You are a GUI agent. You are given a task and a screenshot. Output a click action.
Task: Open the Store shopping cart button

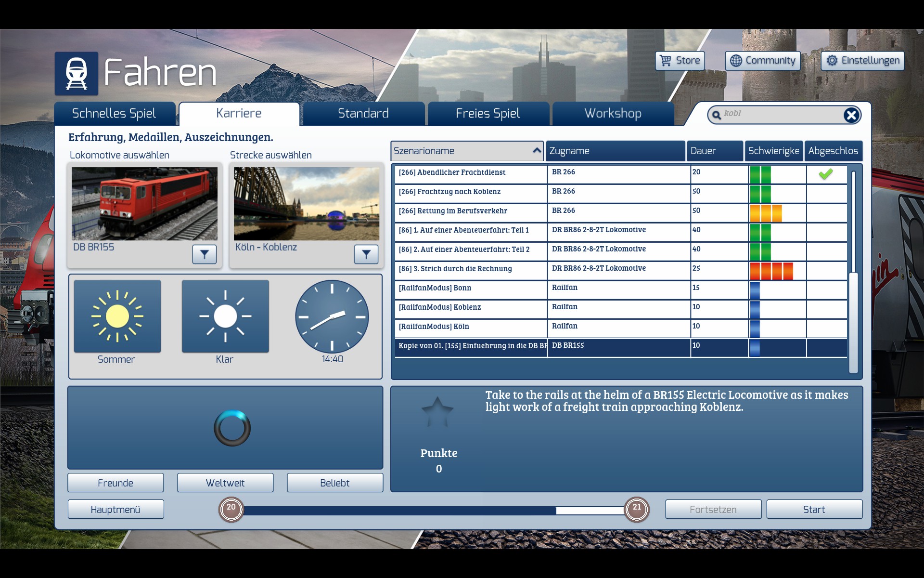680,61
